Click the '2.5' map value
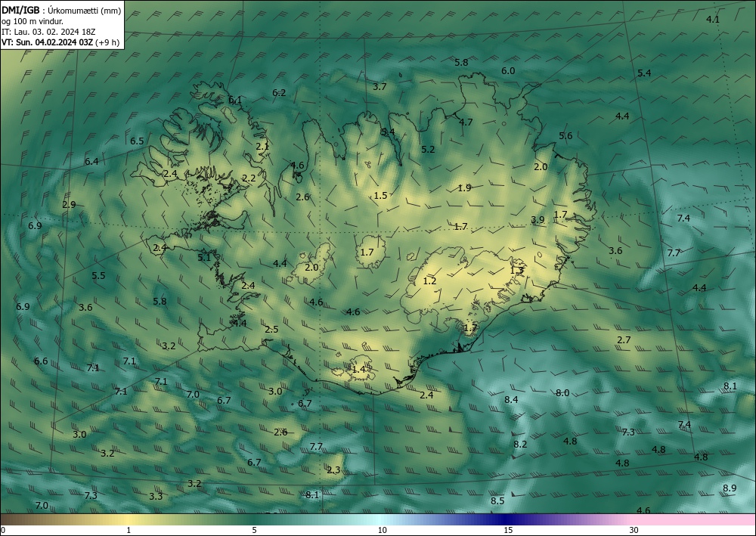Screen dimensions: 756x536 [x=271, y=330]
